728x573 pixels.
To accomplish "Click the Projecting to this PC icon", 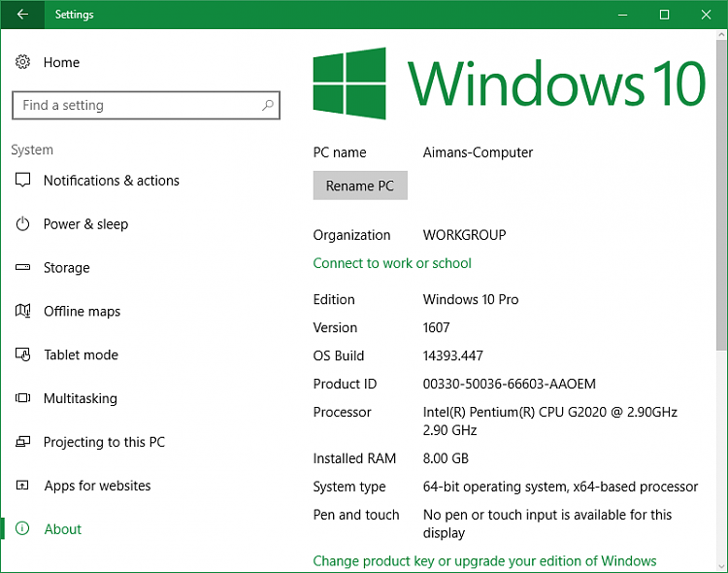I will click(22, 442).
